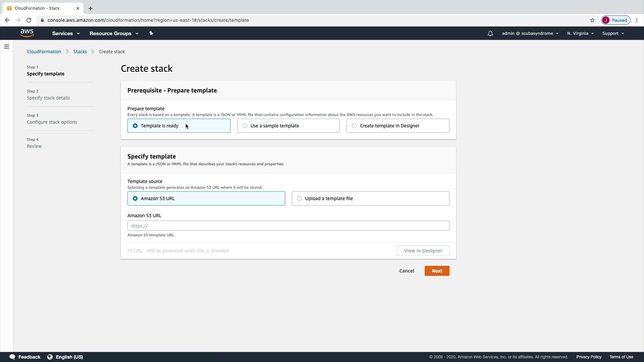Open the Support menu
The height and width of the screenshot is (362, 644).
(613, 33)
